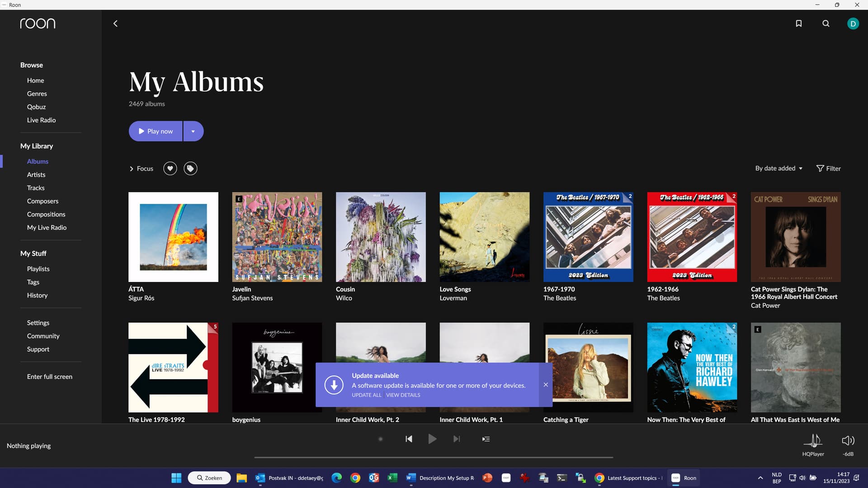The height and width of the screenshot is (488, 868).
Task: Open the Cousin album by Wilco
Action: tap(381, 237)
